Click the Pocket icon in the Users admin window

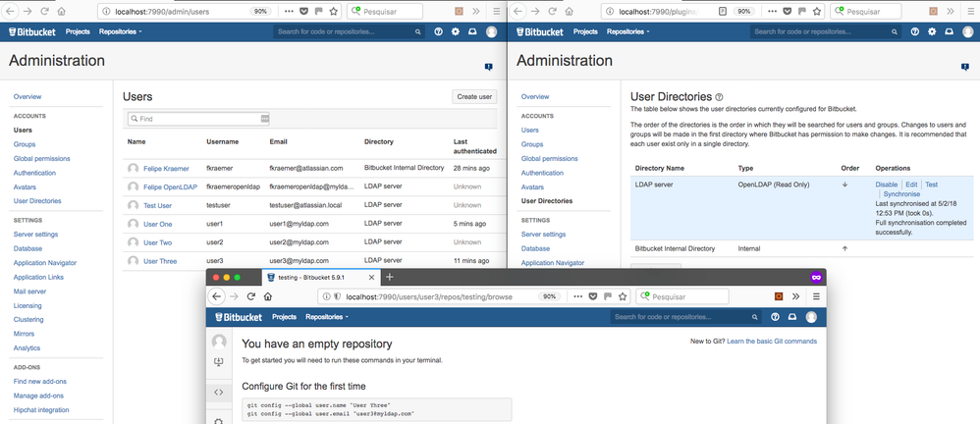click(303, 11)
